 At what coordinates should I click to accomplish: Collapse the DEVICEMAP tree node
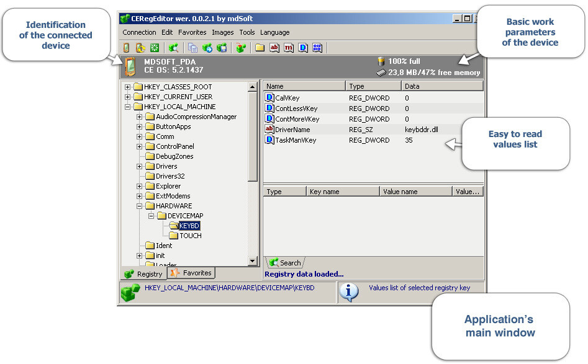[151, 216]
